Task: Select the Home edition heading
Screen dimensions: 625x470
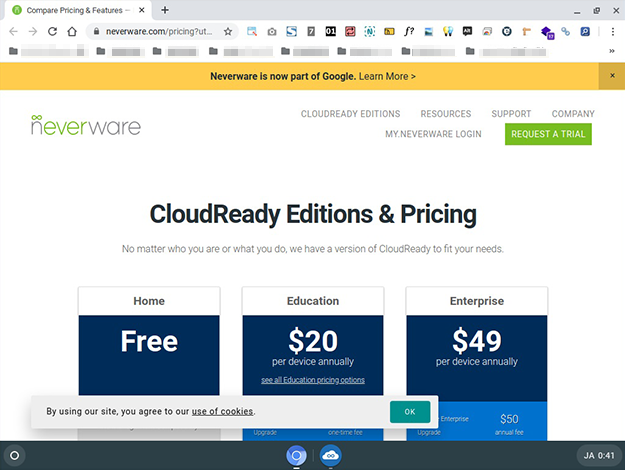Action: tap(149, 301)
